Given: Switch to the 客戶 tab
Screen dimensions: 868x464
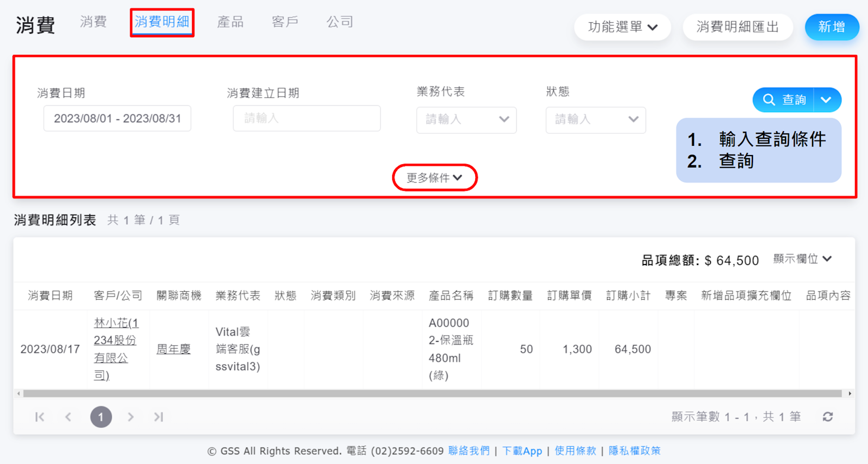Looking at the screenshot, I should pos(285,22).
